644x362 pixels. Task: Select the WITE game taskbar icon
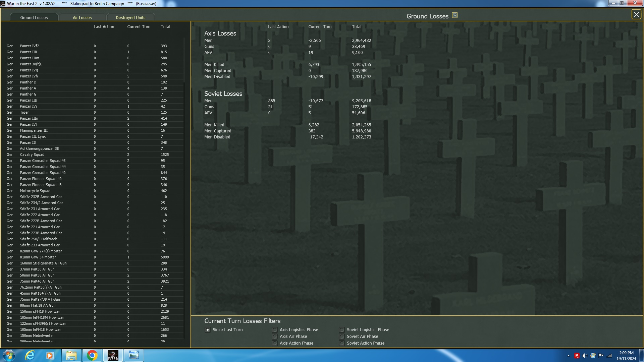pos(113,355)
